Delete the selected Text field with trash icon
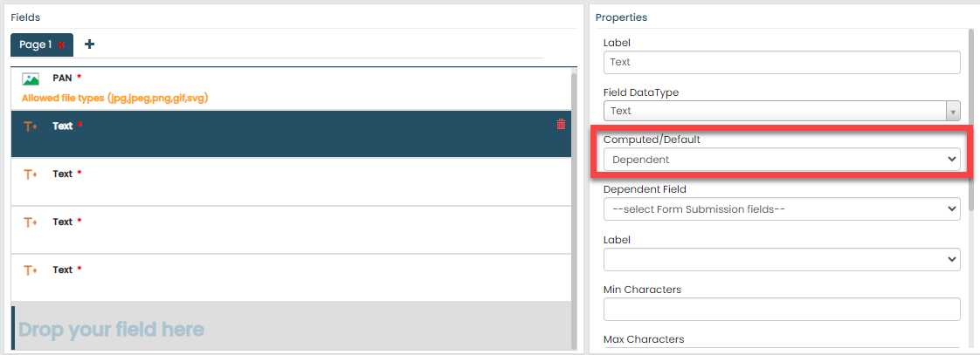 (561, 124)
